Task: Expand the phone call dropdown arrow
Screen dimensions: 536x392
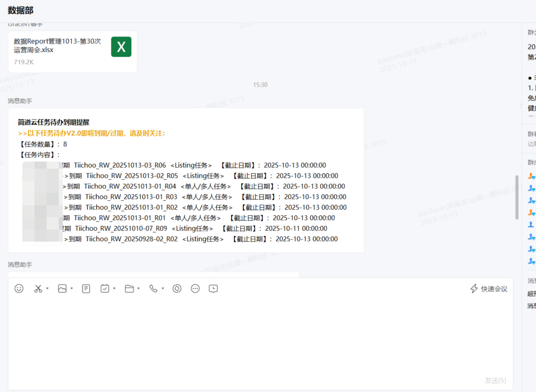Action: tap(163, 289)
